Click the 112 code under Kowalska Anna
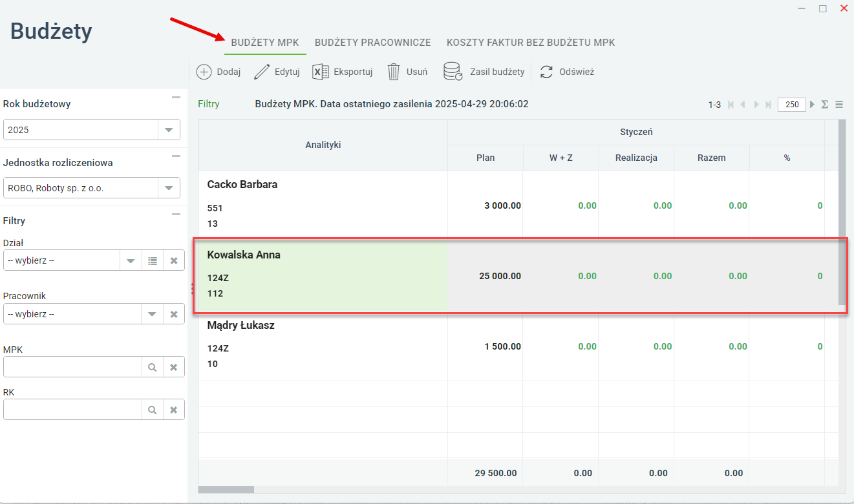Image resolution: width=854 pixels, height=504 pixels. point(215,293)
